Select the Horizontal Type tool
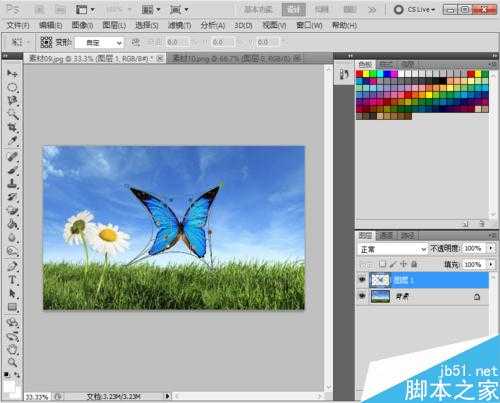Image resolution: width=500 pixels, height=403 pixels. tap(12, 279)
